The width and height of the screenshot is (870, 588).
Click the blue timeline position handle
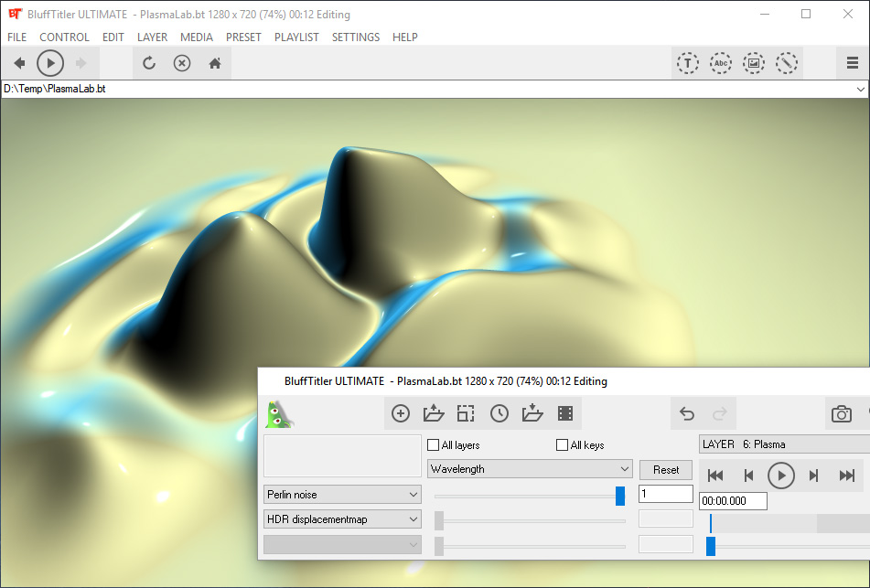(711, 546)
